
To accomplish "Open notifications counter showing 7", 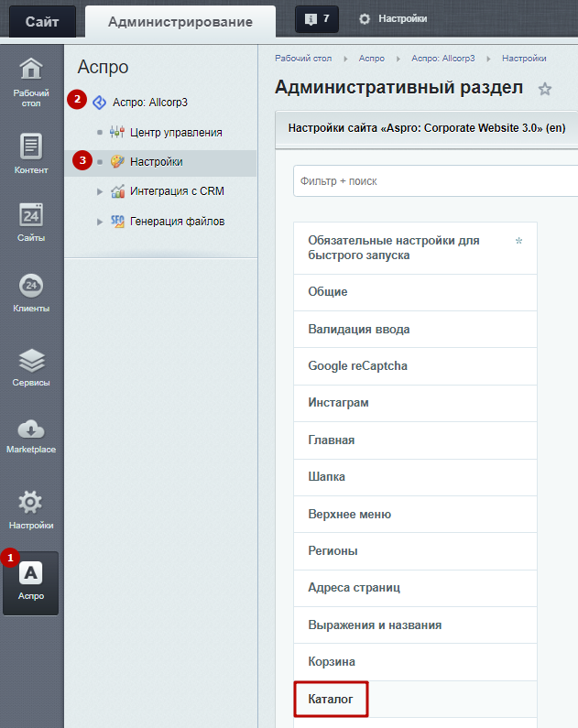I will (317, 19).
